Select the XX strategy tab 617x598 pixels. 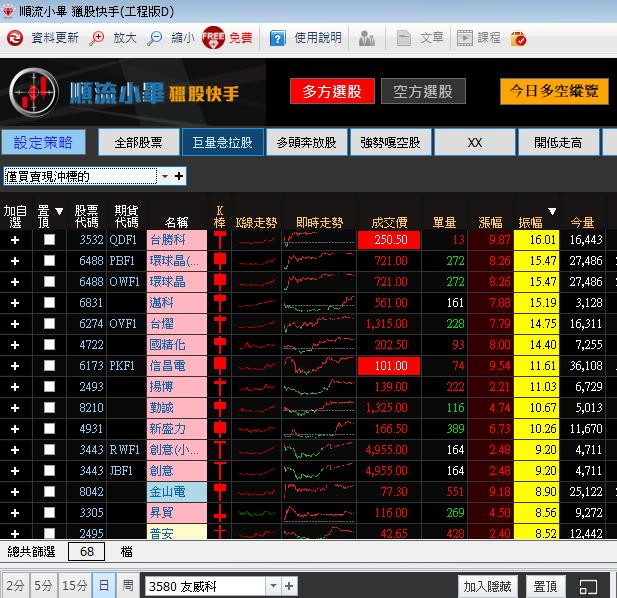coord(475,142)
